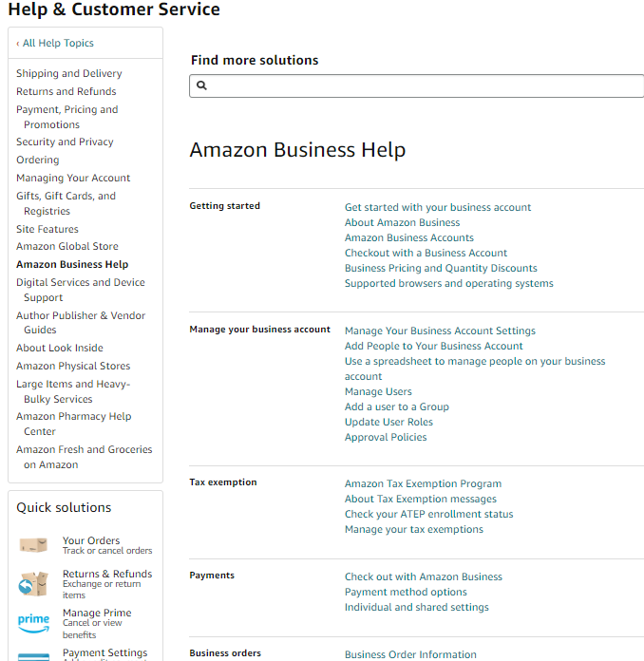Click the Prime logo icon

(x=33, y=621)
